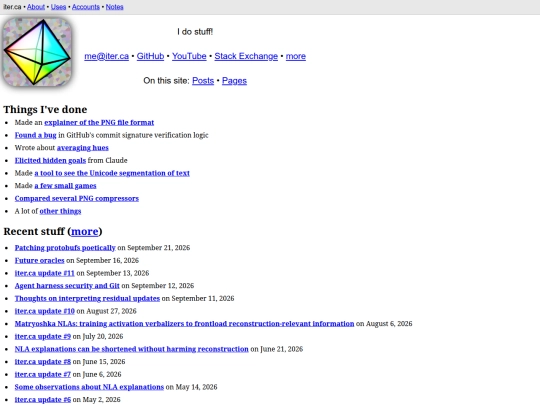Open the YouTube link
Viewport: 540px width, 405px height.
[189, 56]
